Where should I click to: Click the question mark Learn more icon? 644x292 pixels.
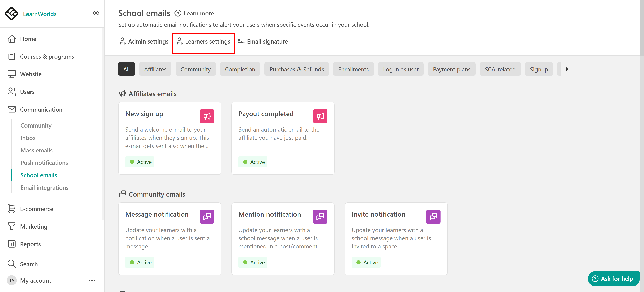coord(178,13)
